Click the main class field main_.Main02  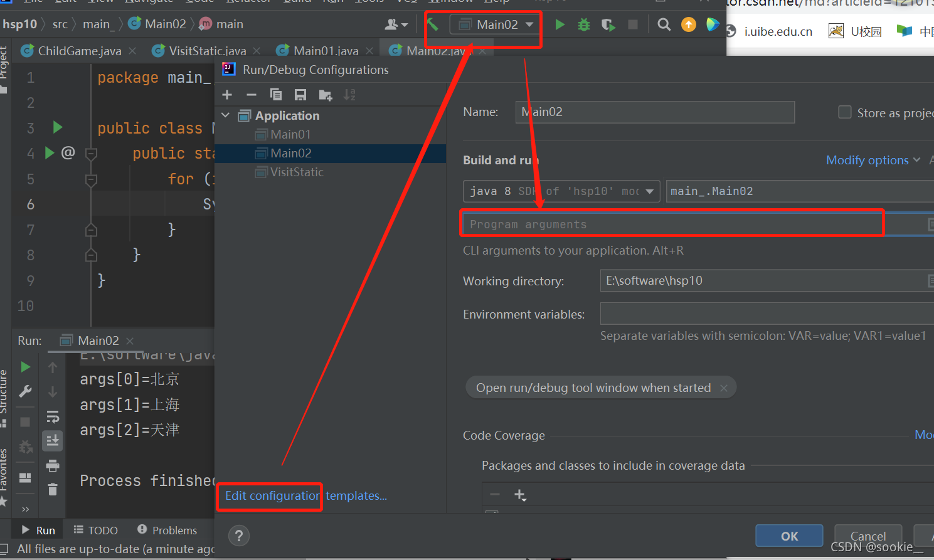[800, 191]
